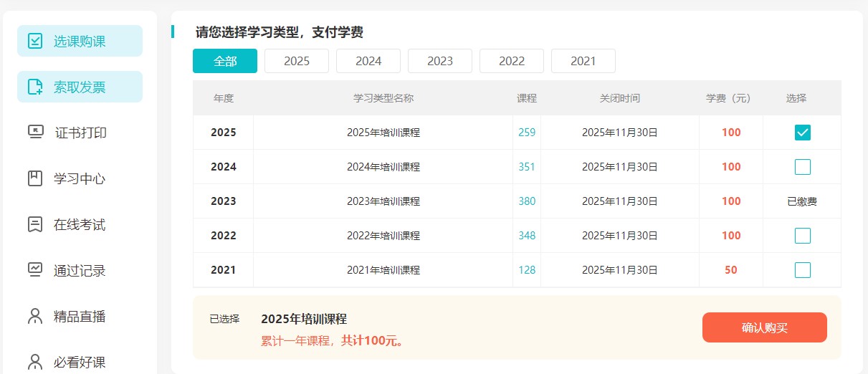
Task: Click the 学费（元） column header
Action: point(731,98)
